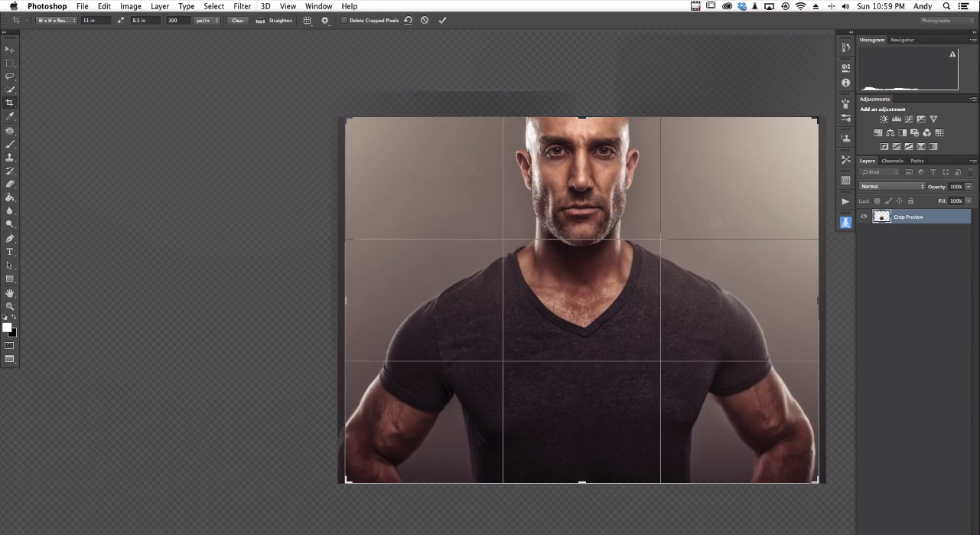
Task: Commit the crop with the checkmark
Action: 442,21
